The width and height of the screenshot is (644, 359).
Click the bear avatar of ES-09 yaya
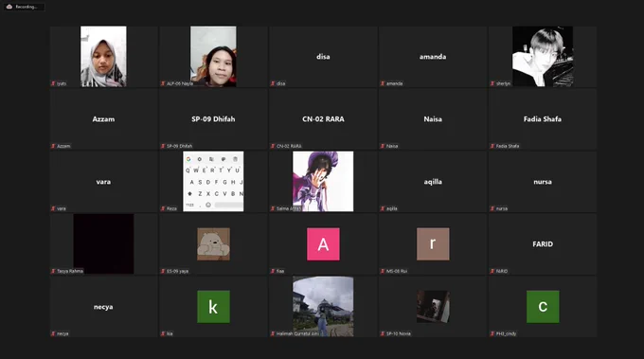[213, 244]
